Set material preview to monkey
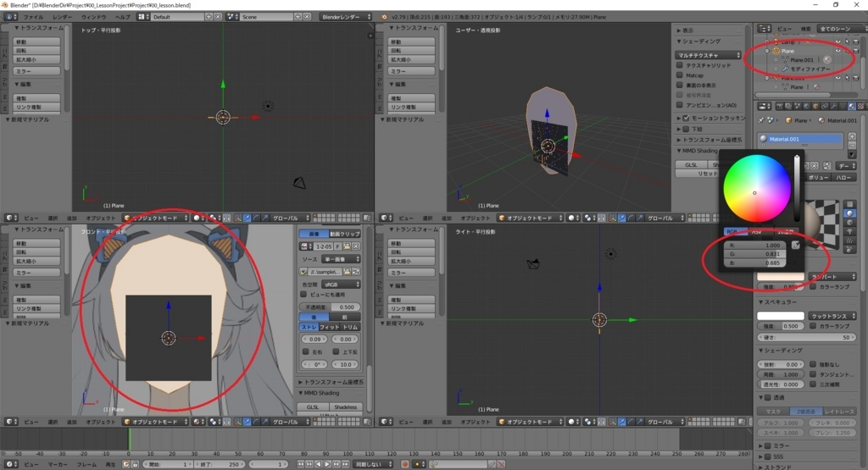Image resolution: width=868 pixels, height=470 pixels. (850, 232)
